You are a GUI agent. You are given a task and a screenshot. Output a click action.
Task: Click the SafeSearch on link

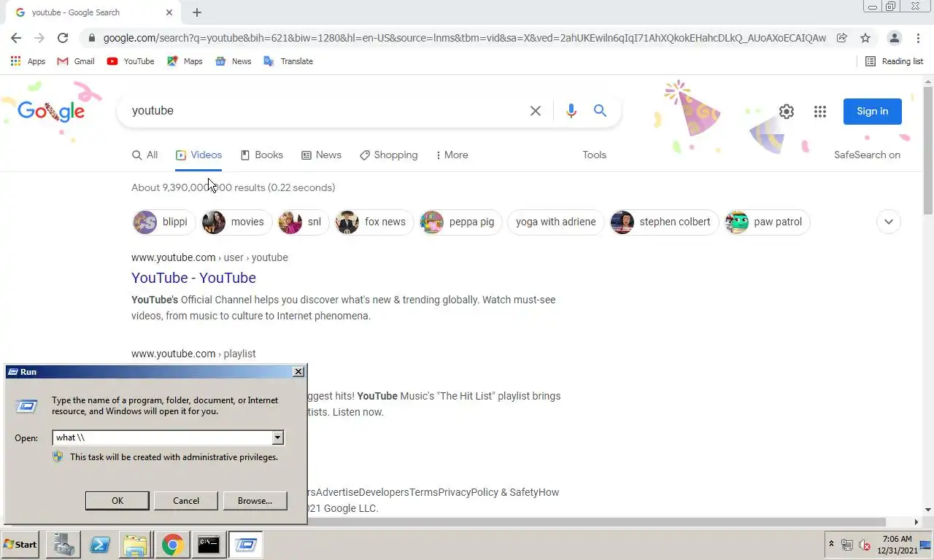click(867, 155)
